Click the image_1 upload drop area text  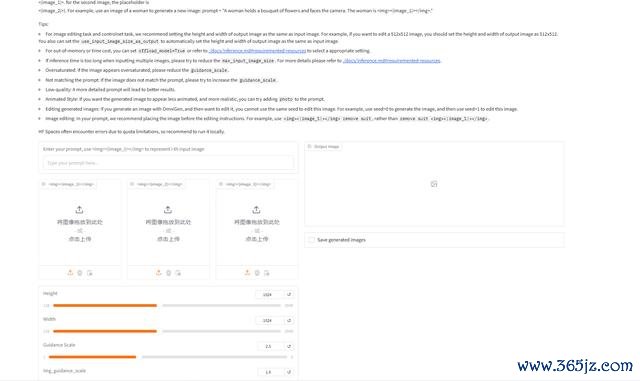tap(80, 230)
